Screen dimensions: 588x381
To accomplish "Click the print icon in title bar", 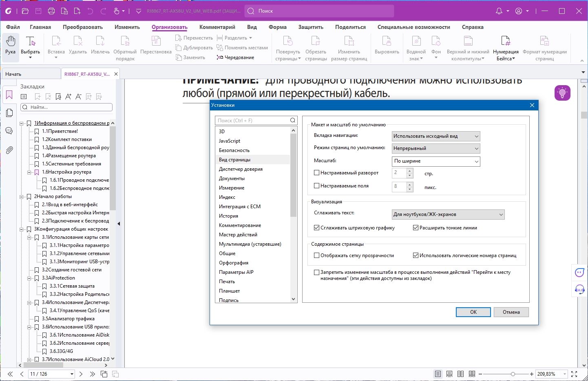I will click(51, 11).
